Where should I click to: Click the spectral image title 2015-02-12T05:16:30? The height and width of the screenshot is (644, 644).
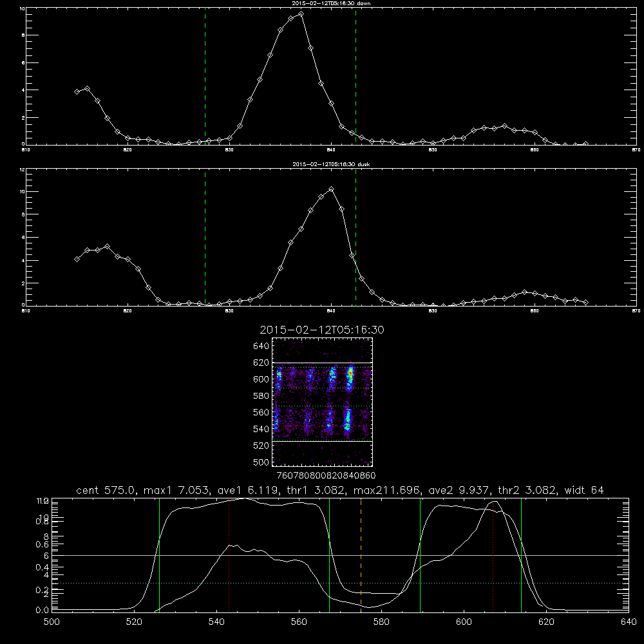[322, 330]
